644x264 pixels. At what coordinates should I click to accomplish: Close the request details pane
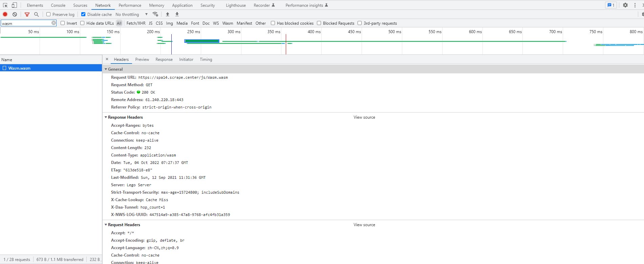pos(107,59)
